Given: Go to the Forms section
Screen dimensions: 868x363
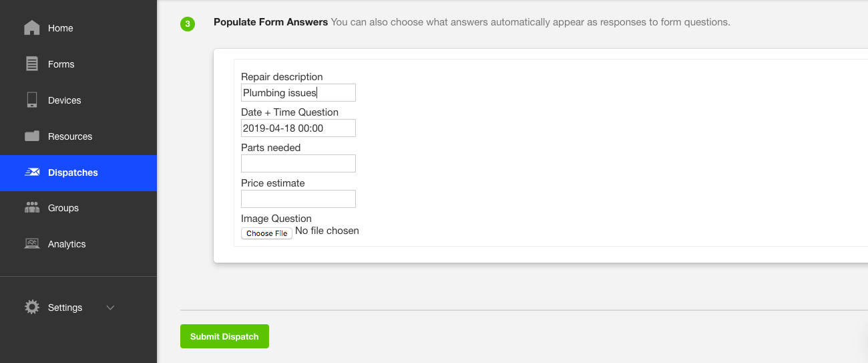Looking at the screenshot, I should pos(61,64).
